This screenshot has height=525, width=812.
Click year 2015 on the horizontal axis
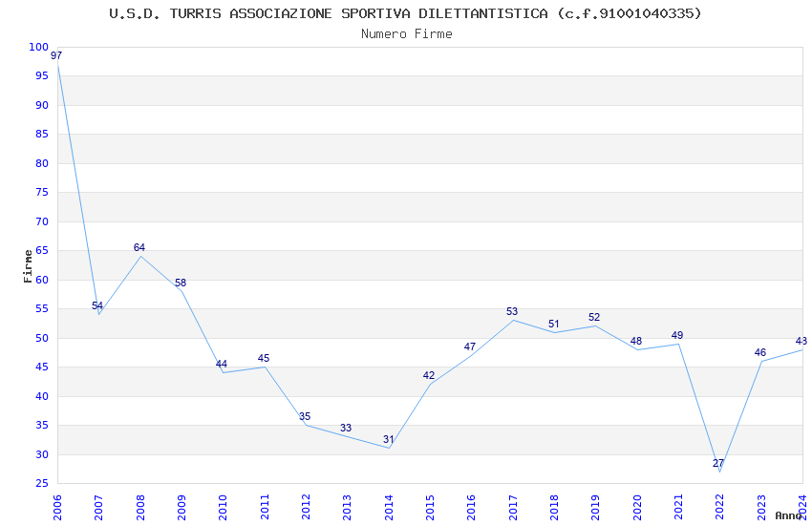click(x=430, y=507)
